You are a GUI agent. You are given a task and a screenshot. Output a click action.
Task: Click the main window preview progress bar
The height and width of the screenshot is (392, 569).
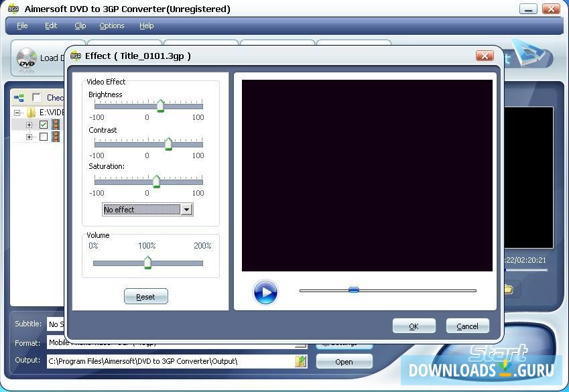click(x=526, y=269)
